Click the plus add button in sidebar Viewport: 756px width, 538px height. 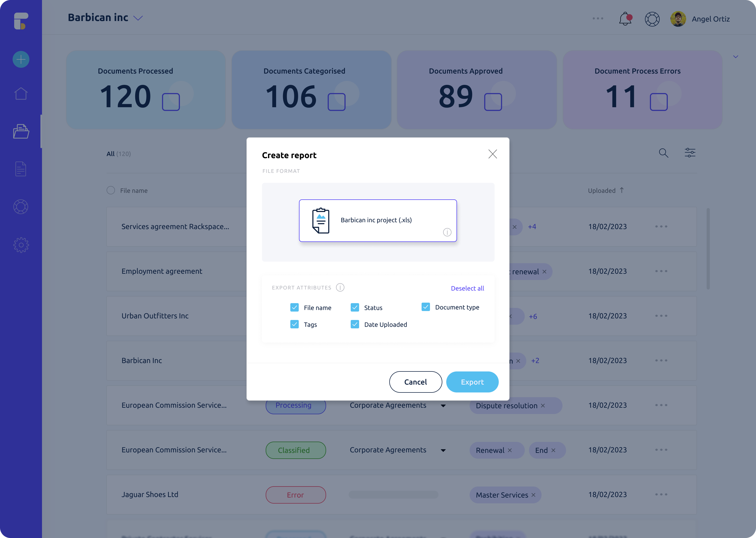(x=21, y=60)
